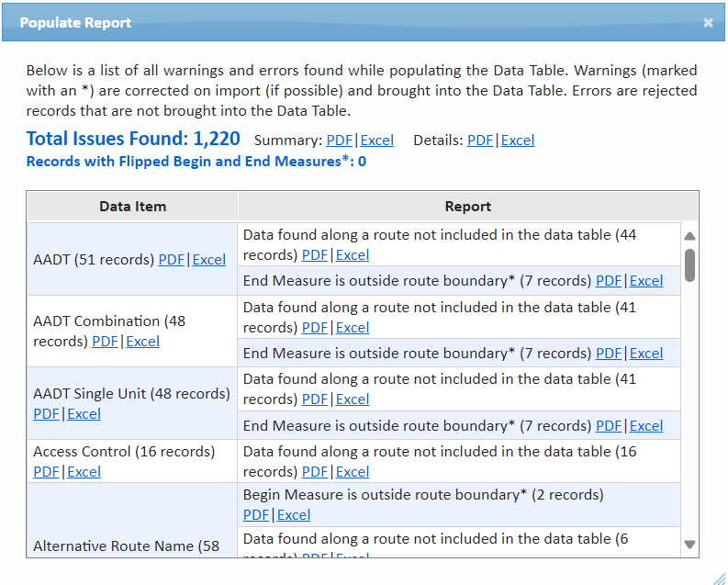Open PDF for Access Control data item
728x585 pixels.
point(46,472)
